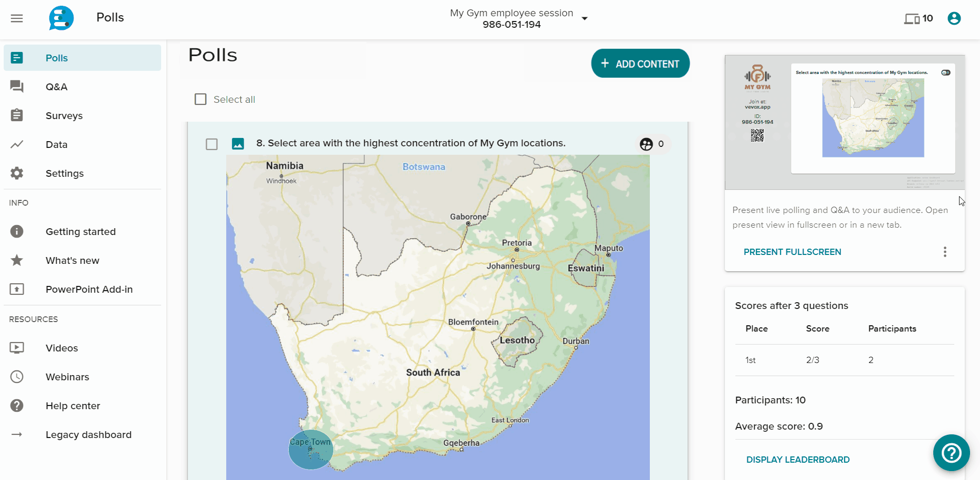Click the Surveys clipboard icon

(17, 115)
